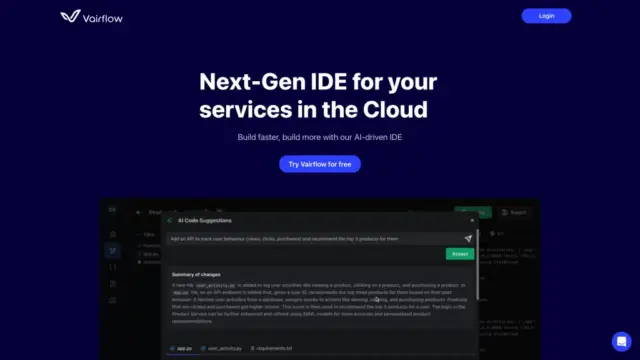Switch to the app.py tab
Screen dimensions: 640x360
pyautogui.click(x=181, y=349)
